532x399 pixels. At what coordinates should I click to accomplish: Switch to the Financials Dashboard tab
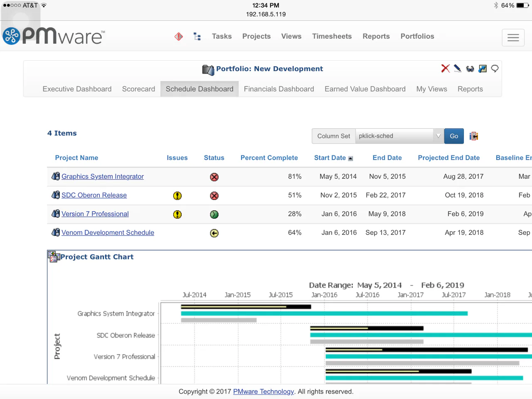click(x=279, y=89)
